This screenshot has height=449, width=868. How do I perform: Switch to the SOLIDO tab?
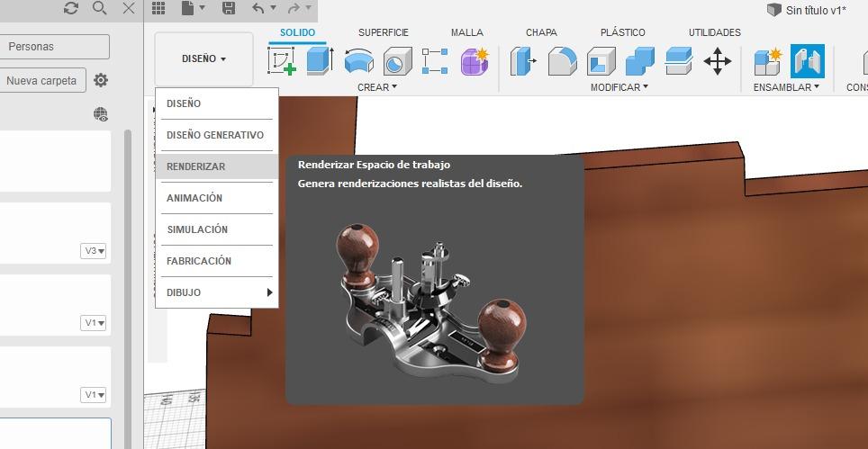297,32
